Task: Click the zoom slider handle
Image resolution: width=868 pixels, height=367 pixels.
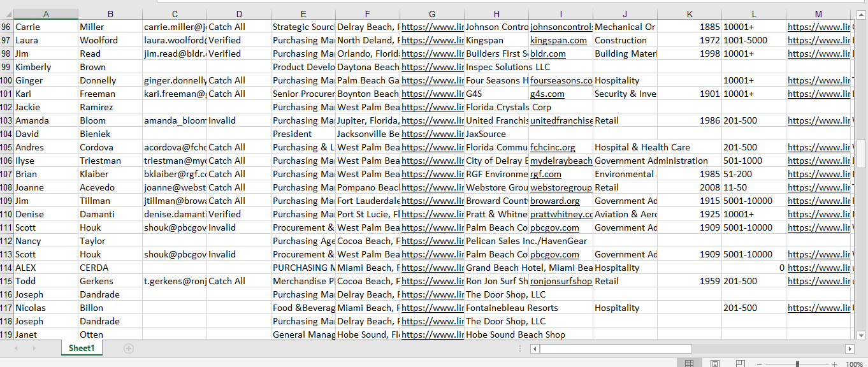Action: pyautogui.click(x=797, y=363)
